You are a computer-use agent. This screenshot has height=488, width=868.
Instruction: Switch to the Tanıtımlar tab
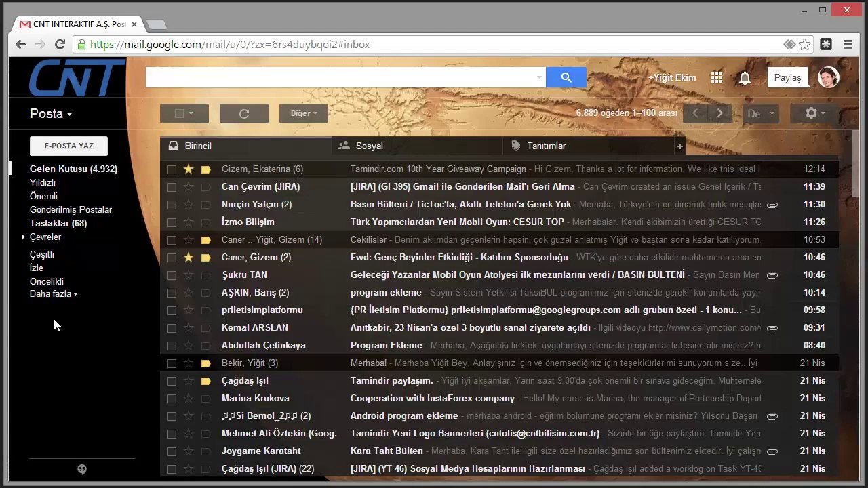[588, 146]
